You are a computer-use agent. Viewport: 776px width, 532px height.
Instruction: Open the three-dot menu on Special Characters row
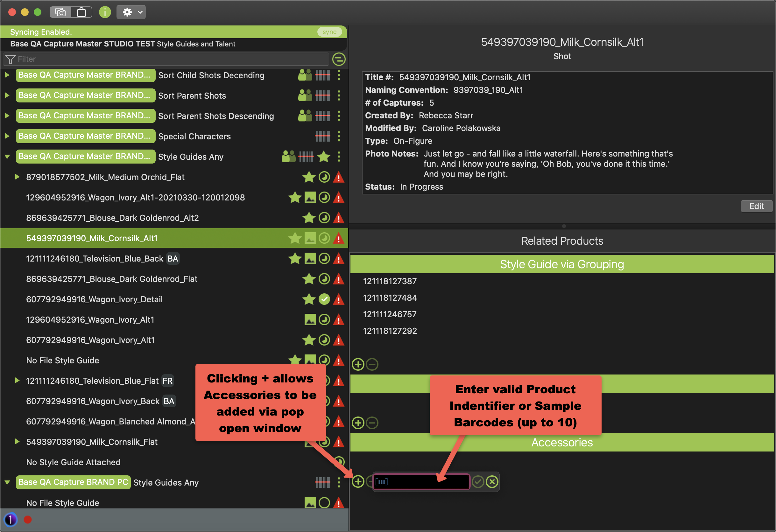pos(339,136)
